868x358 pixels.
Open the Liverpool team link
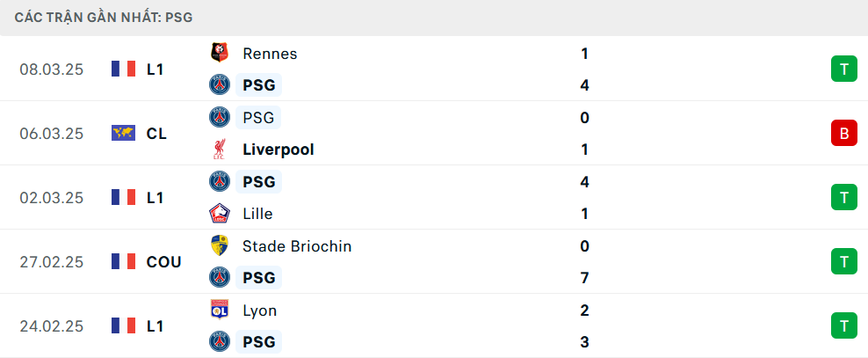[278, 150]
